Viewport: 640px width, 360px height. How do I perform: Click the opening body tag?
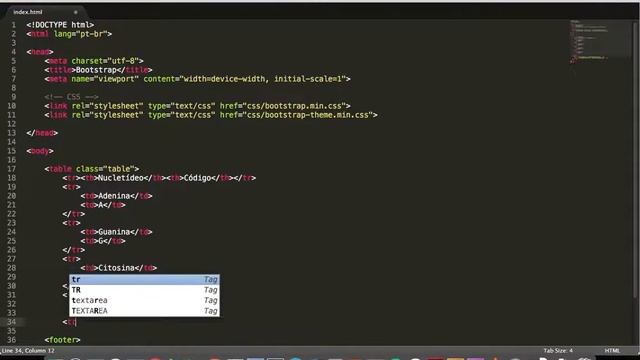(40, 151)
